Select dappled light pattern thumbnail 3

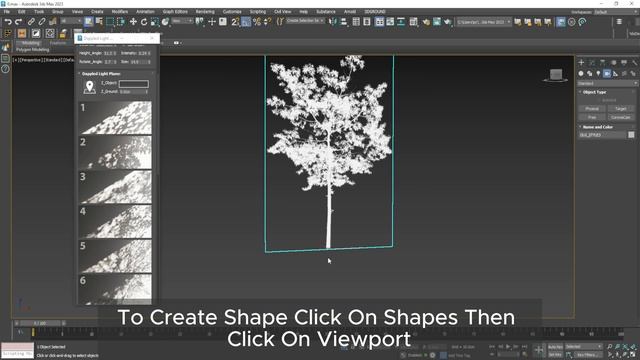tap(115, 187)
